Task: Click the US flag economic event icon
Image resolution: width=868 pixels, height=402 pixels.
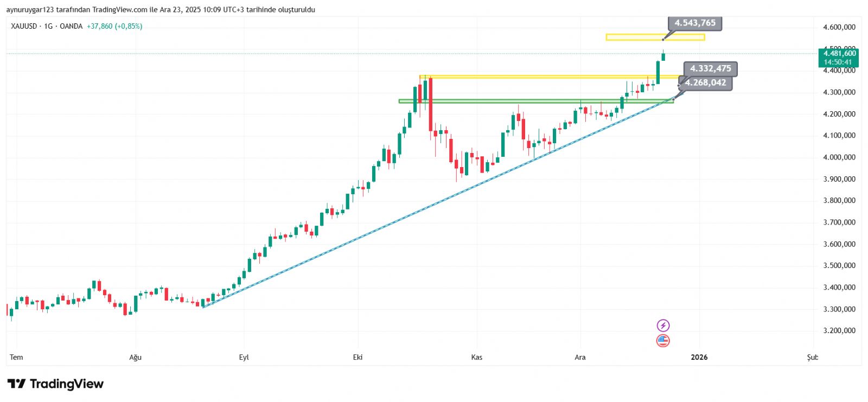Action: point(663,341)
